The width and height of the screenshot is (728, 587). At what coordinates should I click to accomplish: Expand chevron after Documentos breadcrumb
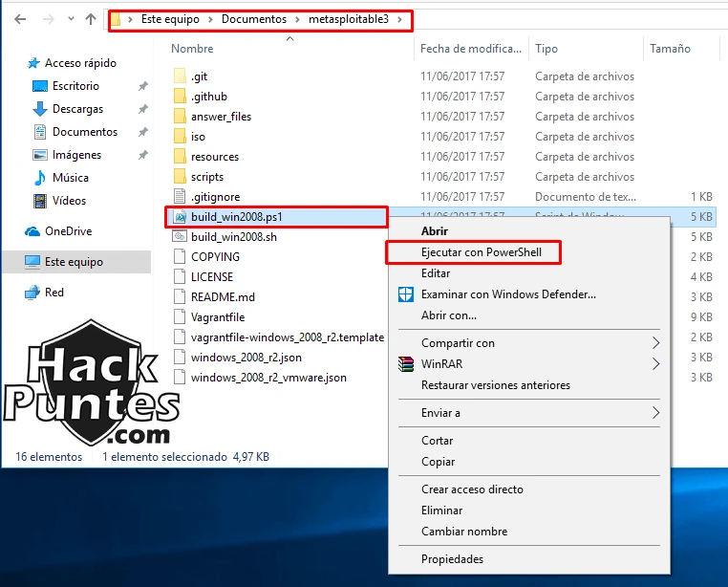[x=298, y=19]
